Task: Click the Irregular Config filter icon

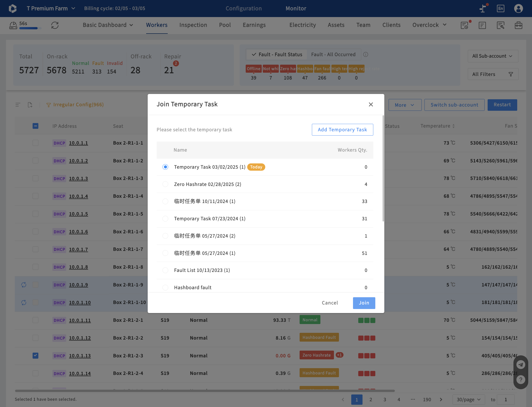Action: (x=49, y=105)
